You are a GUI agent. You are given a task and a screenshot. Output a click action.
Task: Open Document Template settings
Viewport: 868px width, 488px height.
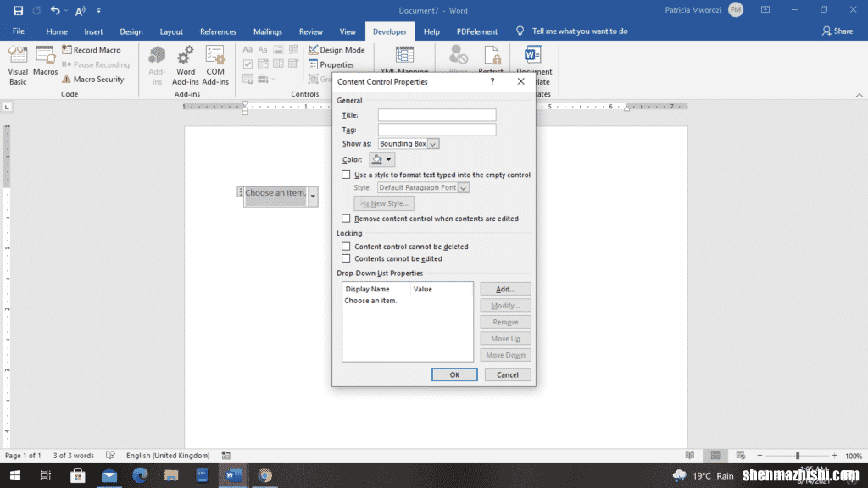pos(534,65)
